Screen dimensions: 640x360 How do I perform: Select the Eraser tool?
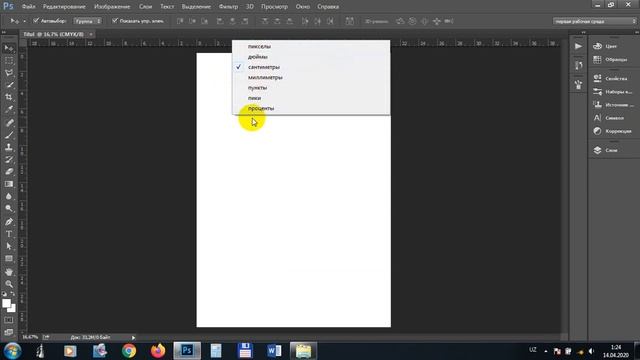(9, 171)
